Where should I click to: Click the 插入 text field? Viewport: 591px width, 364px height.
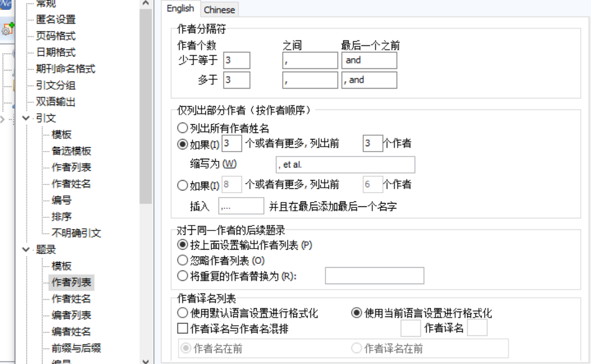tap(241, 206)
